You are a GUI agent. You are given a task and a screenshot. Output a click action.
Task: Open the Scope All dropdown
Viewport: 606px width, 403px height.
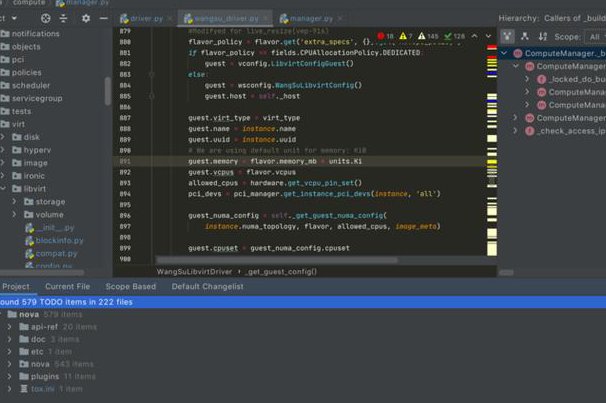(596, 37)
